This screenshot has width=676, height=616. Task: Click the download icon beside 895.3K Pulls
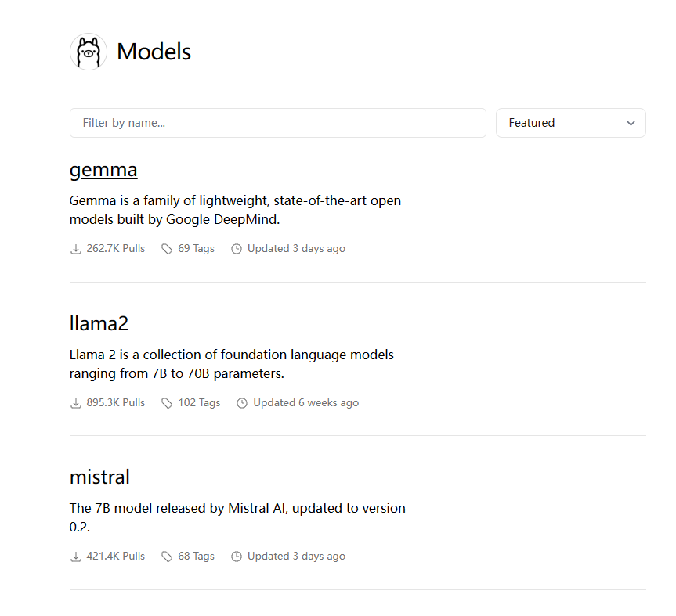click(x=76, y=403)
